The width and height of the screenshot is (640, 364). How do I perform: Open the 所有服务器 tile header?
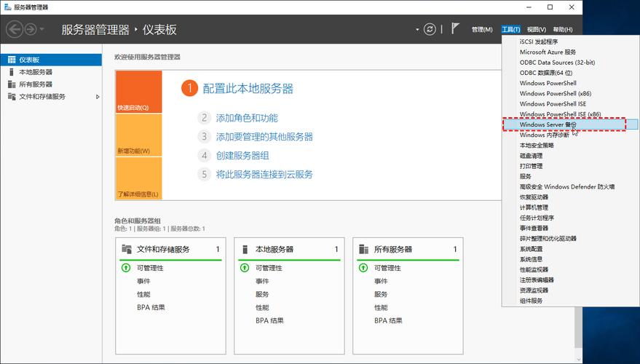(x=408, y=249)
